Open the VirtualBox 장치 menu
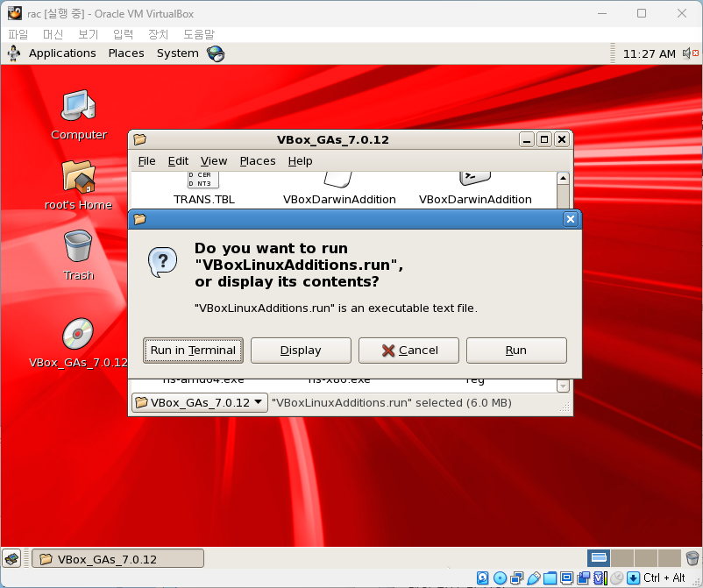 [159, 34]
